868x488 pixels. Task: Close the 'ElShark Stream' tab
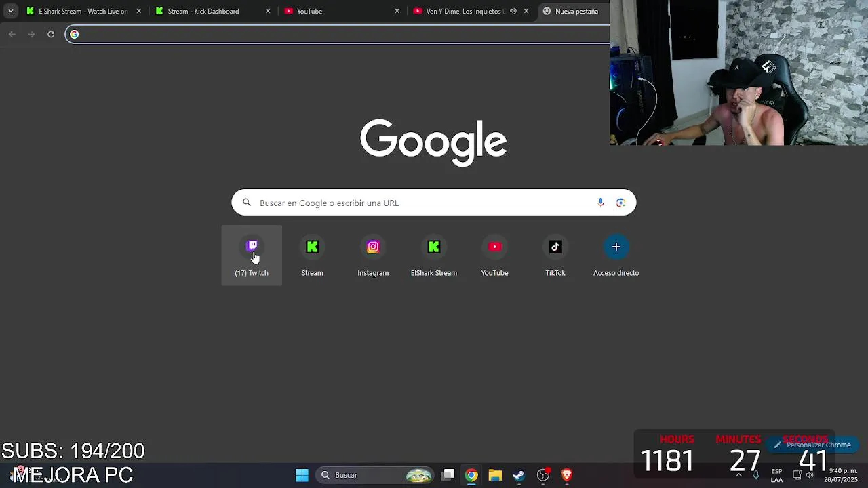(x=139, y=11)
